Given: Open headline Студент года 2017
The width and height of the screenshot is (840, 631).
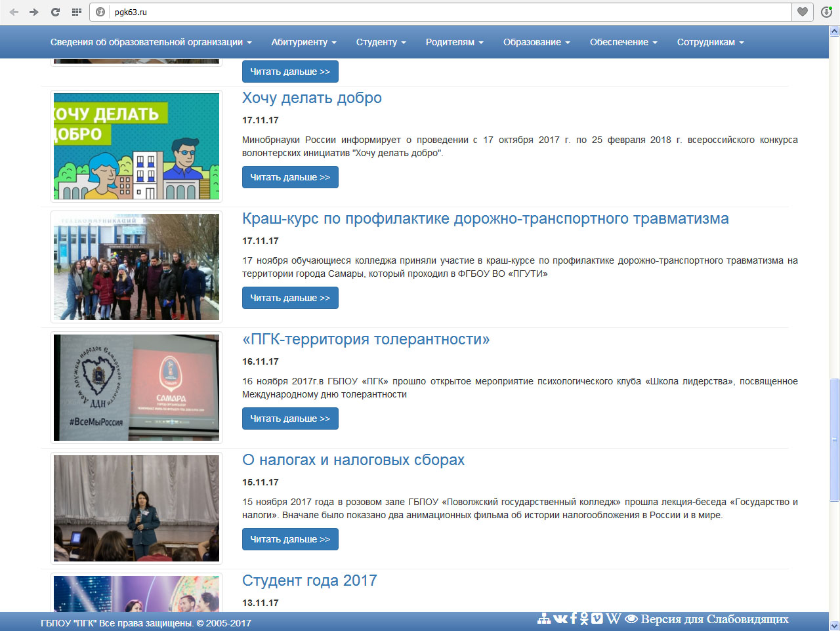Looking at the screenshot, I should tap(310, 580).
